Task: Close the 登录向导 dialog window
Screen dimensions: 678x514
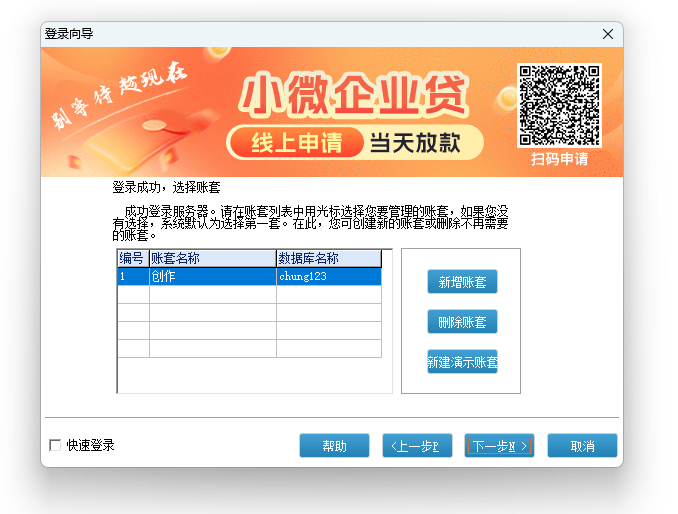Action: 607,34
